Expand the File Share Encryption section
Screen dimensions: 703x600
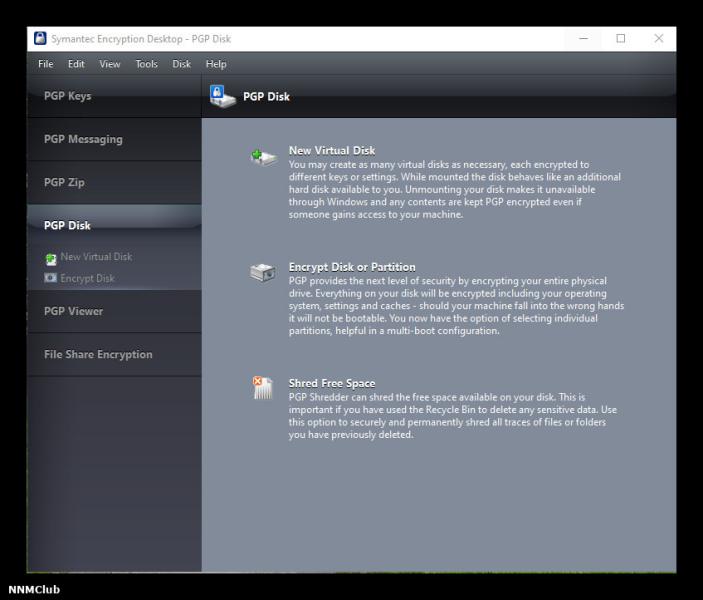point(114,354)
